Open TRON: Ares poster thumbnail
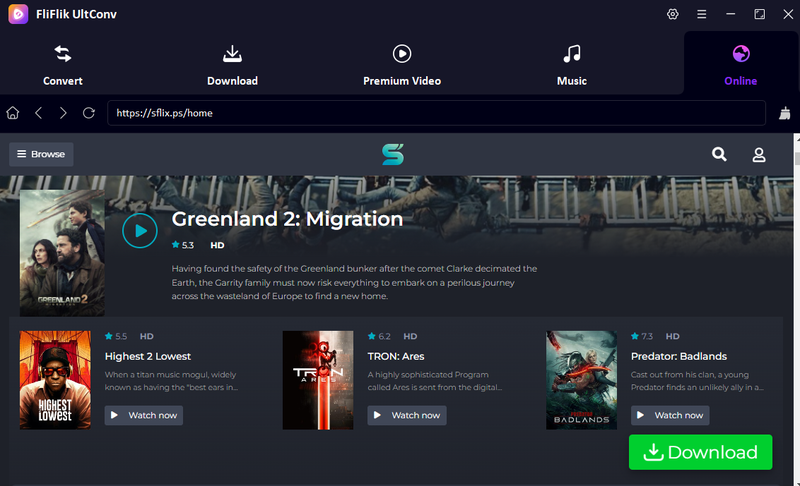The height and width of the screenshot is (486, 800). (x=318, y=380)
